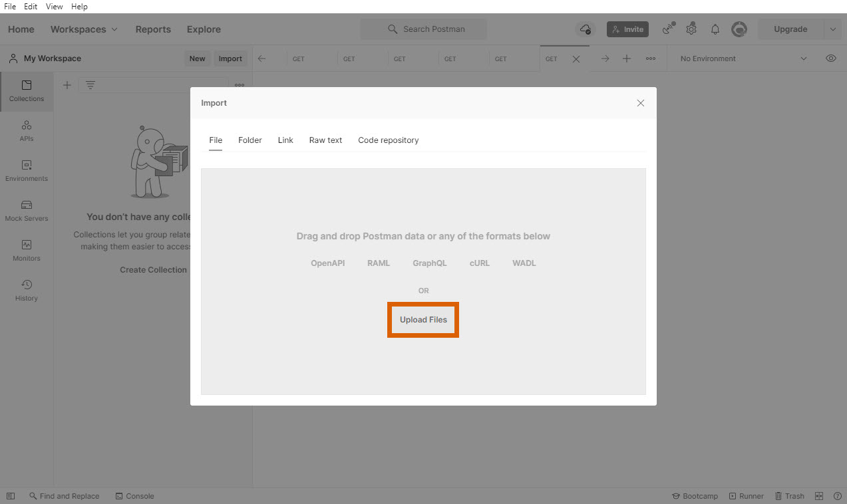Screen dimensions: 847x504
Task: Close the Import dialog
Action: coord(641,103)
